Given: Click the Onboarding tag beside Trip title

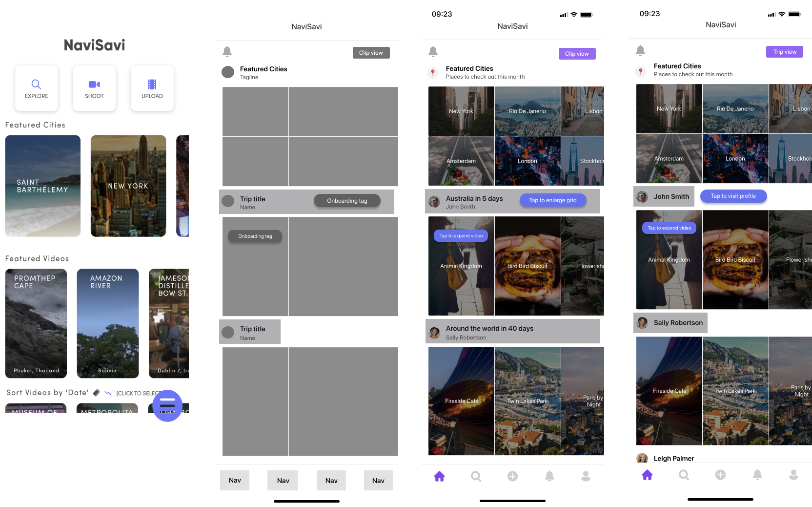Looking at the screenshot, I should pos(347,201).
